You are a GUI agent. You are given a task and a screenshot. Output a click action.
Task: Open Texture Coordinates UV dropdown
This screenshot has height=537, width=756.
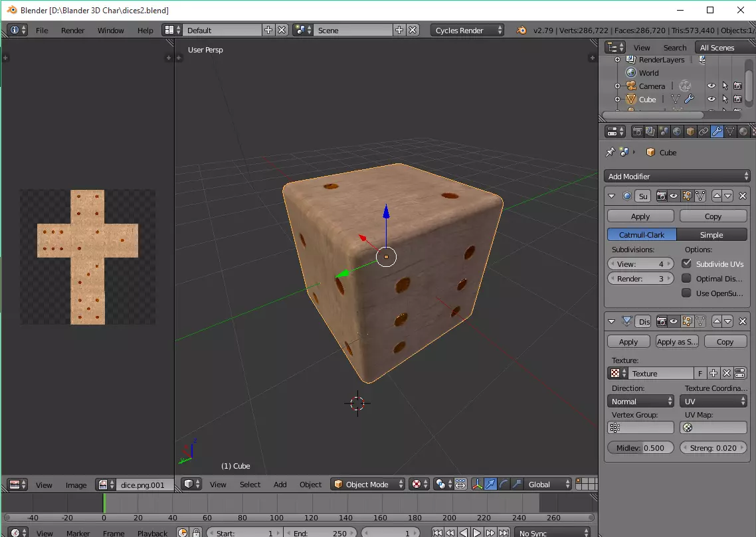[x=713, y=401]
